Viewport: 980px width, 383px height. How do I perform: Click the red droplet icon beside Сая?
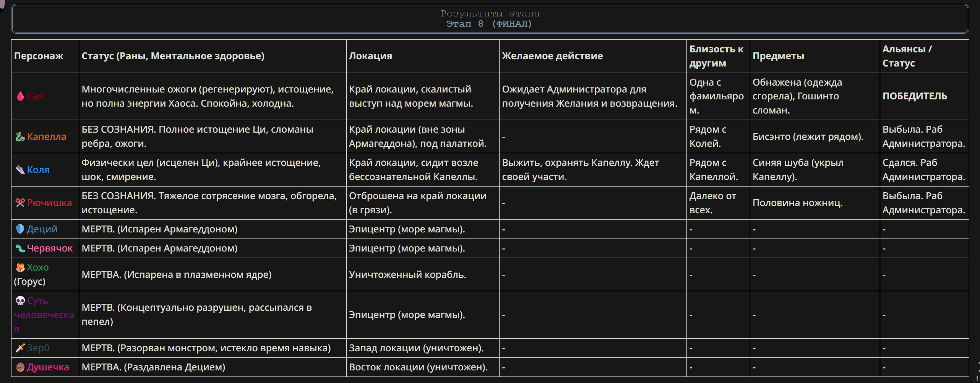click(x=20, y=96)
